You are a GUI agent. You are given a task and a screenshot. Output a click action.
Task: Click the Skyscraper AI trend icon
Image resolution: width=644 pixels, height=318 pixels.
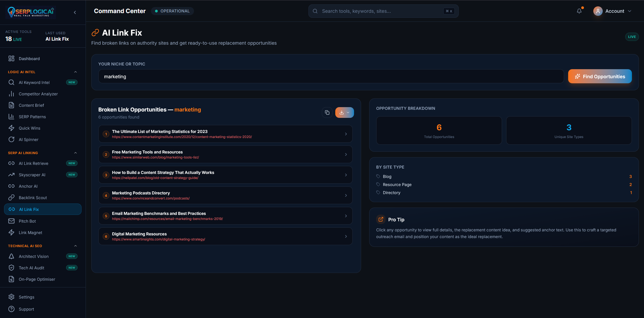(x=11, y=175)
